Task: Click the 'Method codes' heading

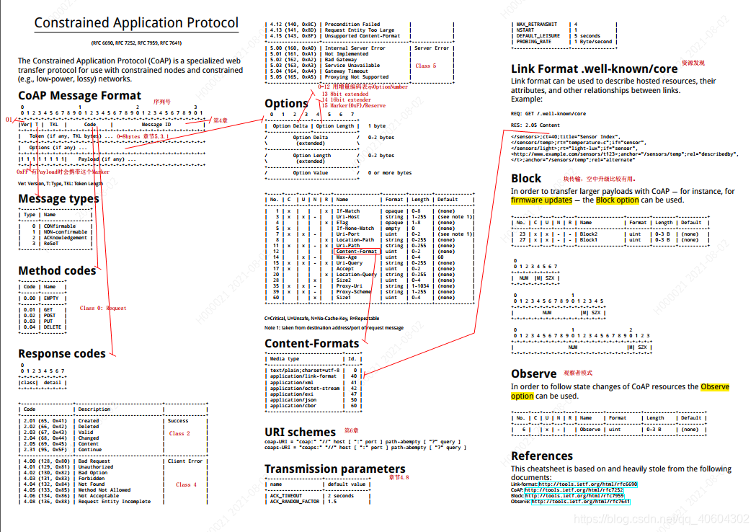Action: (57, 271)
